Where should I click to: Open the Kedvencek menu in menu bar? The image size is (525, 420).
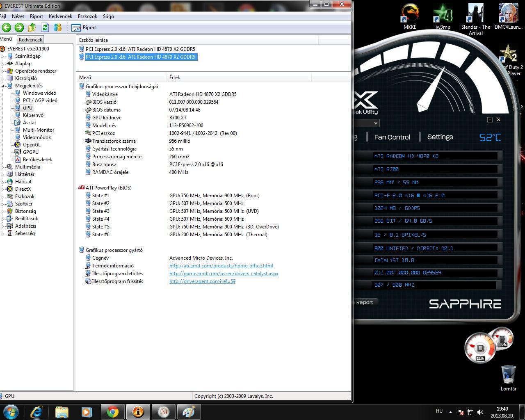[x=60, y=16]
